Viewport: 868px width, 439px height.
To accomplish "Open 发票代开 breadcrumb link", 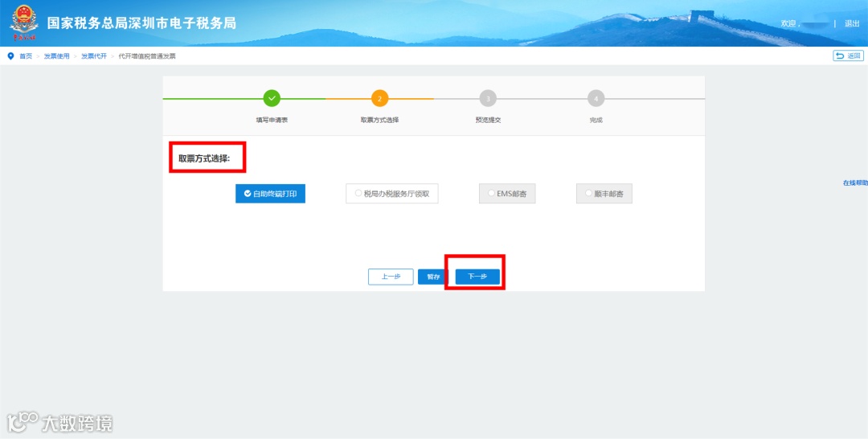I will [94, 56].
